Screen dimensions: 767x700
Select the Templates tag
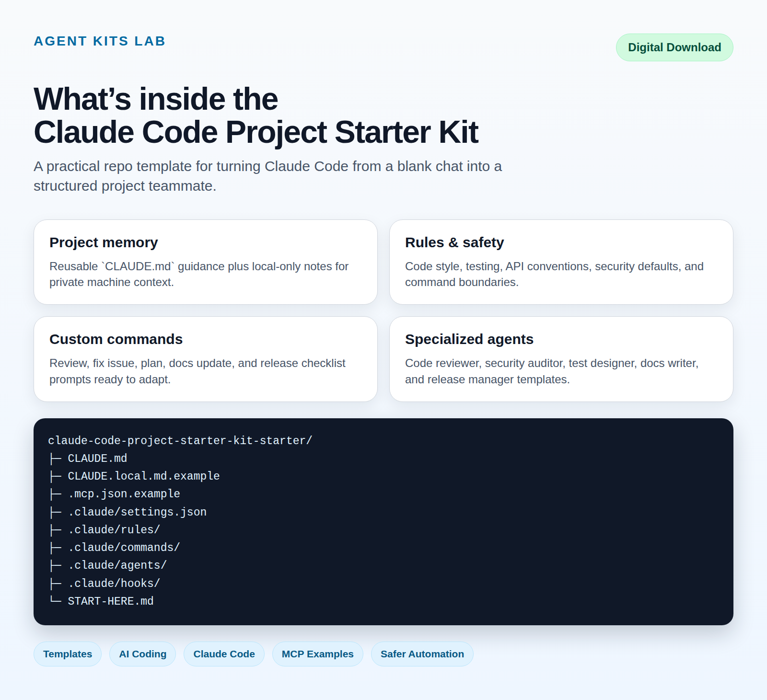[68, 654]
